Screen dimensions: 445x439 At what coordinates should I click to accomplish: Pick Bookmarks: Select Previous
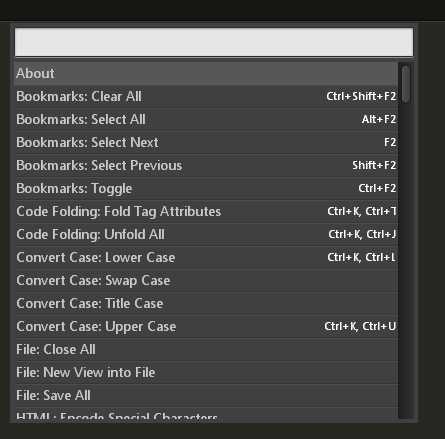[x=206, y=165]
